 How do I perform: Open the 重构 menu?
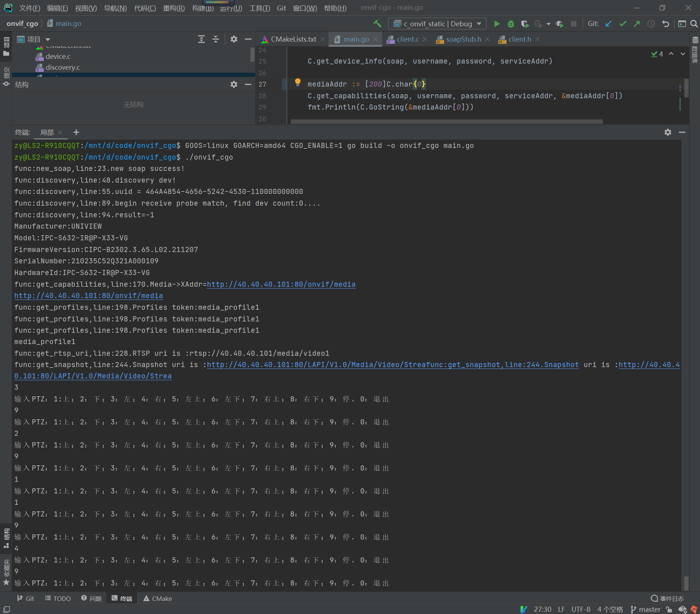(174, 8)
